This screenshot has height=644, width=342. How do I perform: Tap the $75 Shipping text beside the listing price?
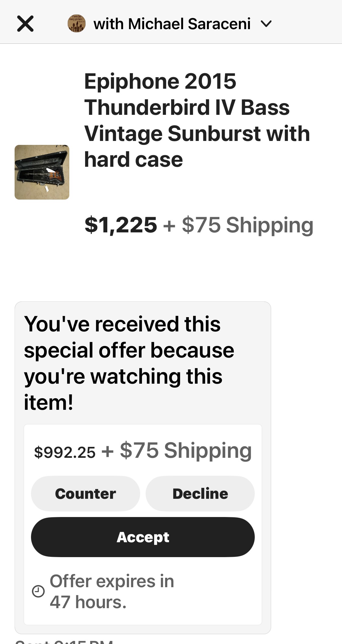(247, 225)
